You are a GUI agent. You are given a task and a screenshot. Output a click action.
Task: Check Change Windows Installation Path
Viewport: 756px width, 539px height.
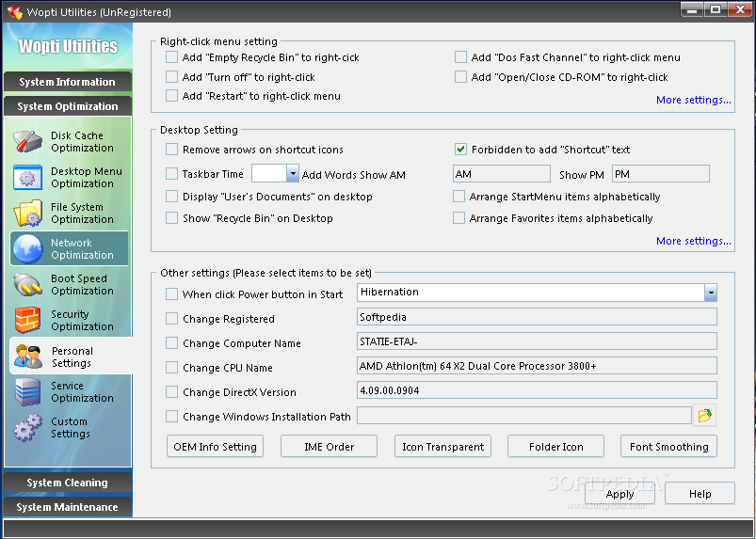pos(171,416)
